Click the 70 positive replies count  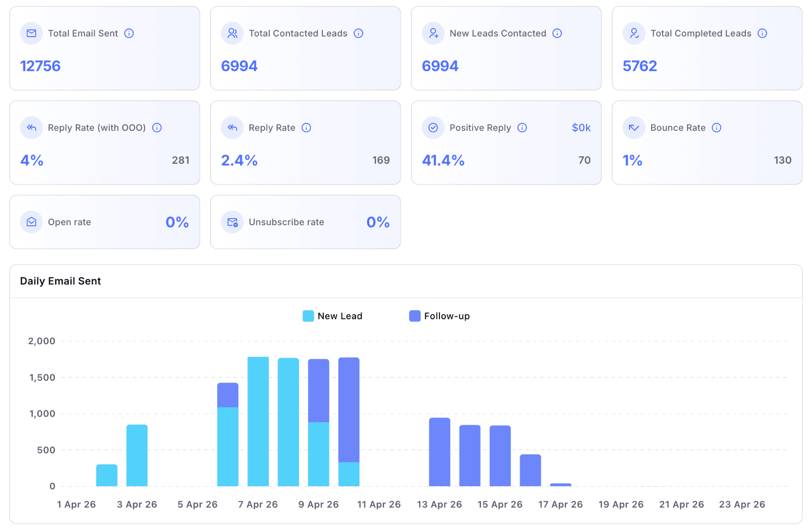tap(584, 160)
